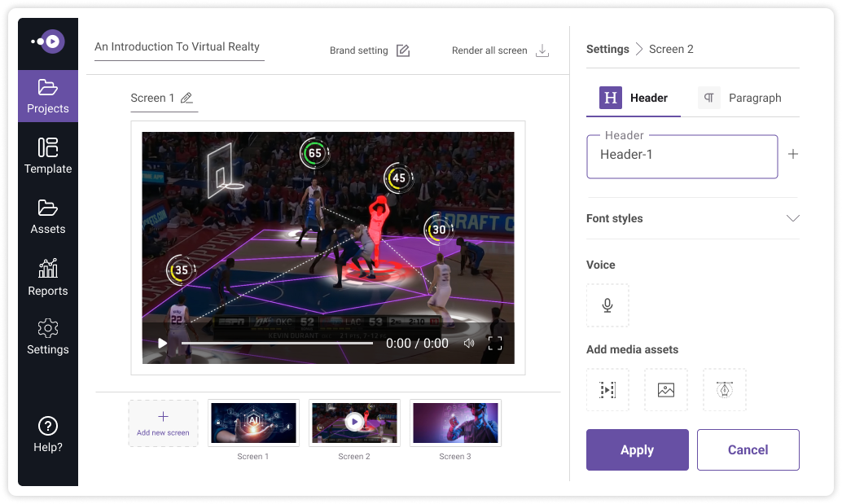The width and height of the screenshot is (842, 504).
Task: Rename Screen 1 via the pencil icon
Action: [186, 98]
